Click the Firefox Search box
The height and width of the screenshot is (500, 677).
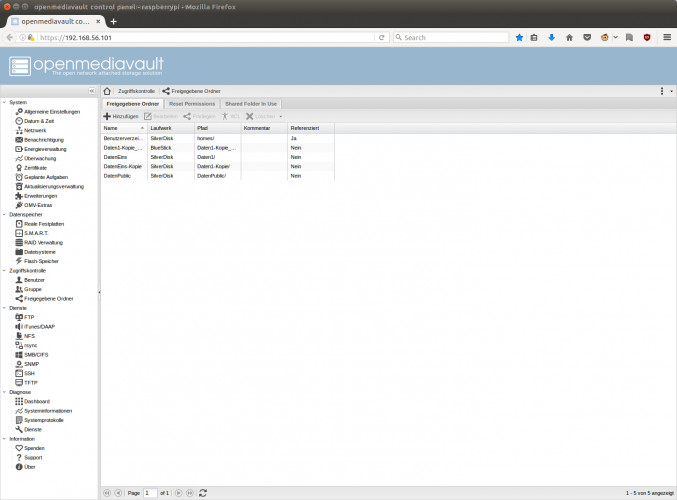coord(451,38)
